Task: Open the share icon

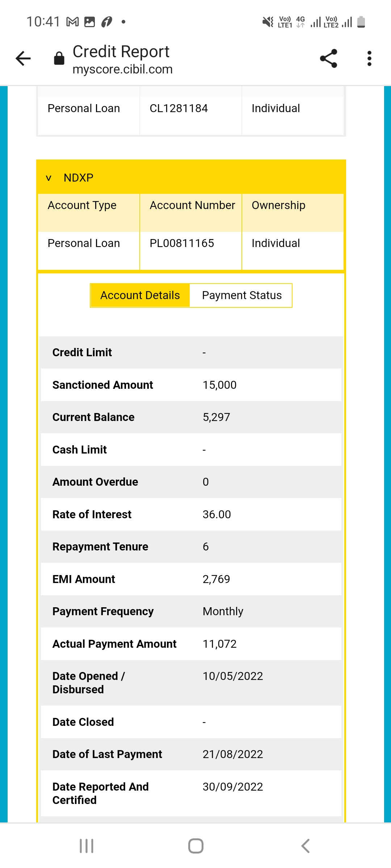Action: click(x=329, y=59)
